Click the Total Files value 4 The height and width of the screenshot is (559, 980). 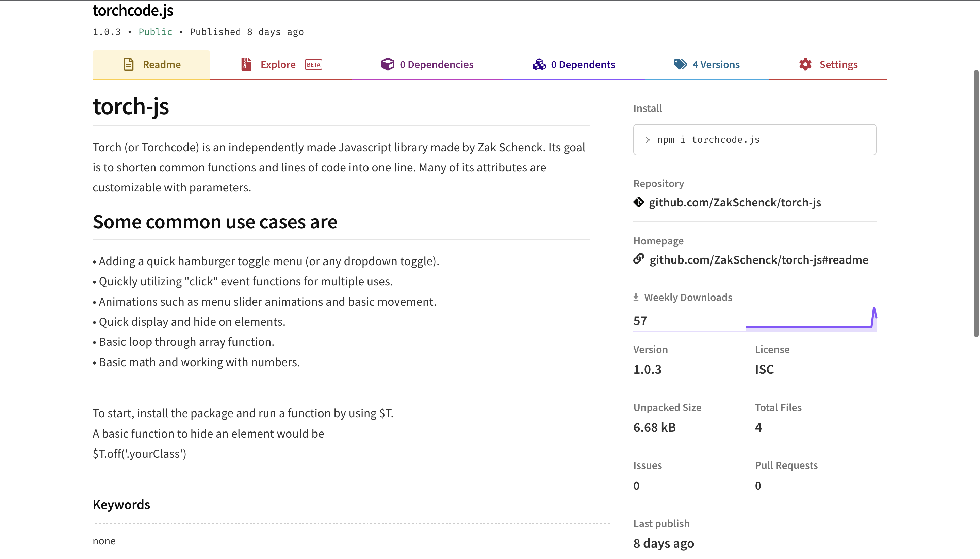tap(758, 427)
